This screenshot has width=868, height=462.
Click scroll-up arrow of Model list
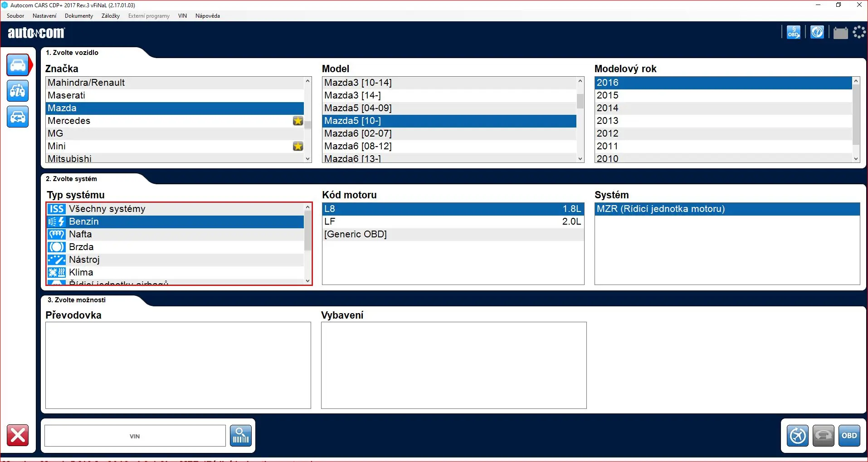pos(580,81)
